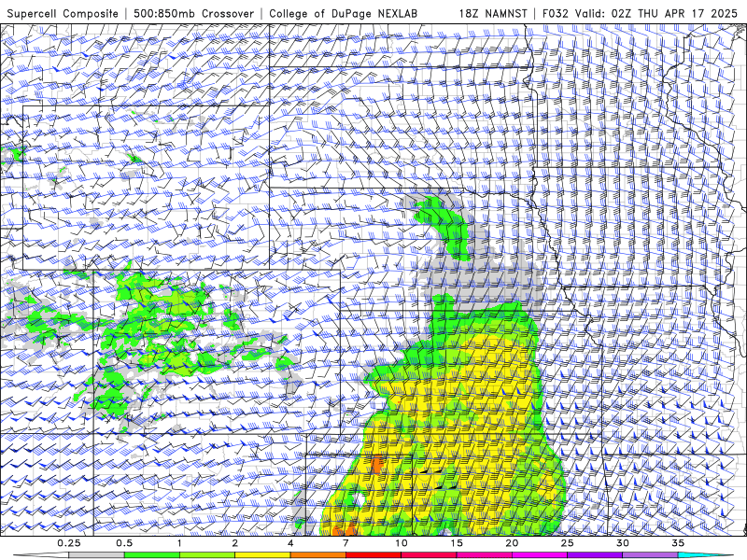Click the "0.5" legend value

[x=124, y=543]
